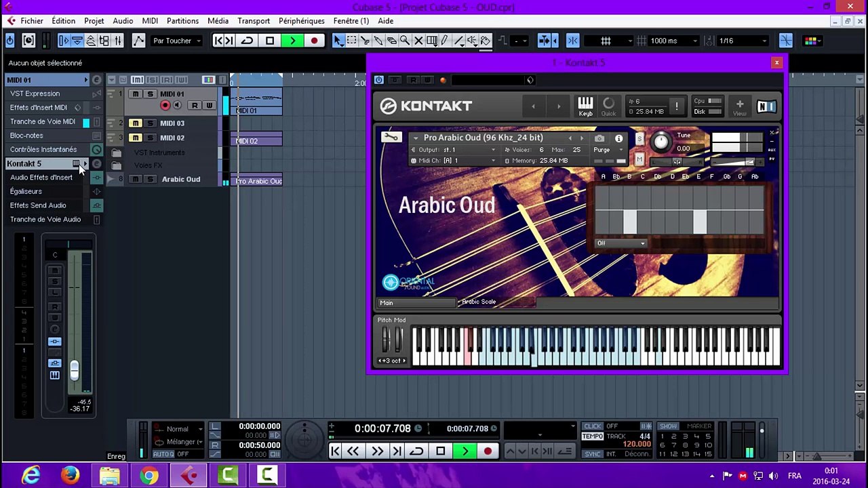Toggle record enable on MIDI 01 track

[165, 105]
